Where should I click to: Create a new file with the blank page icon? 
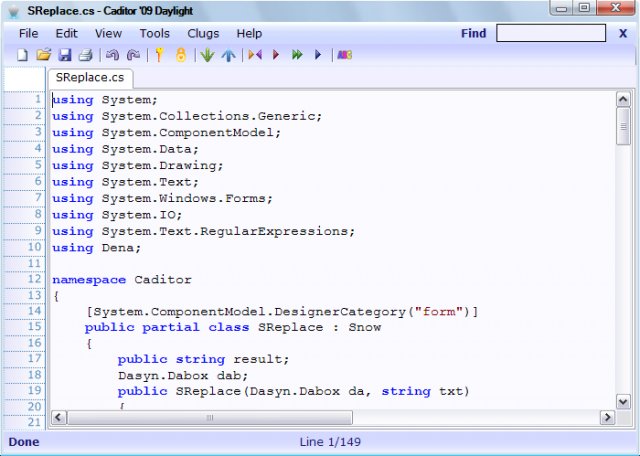point(22,55)
